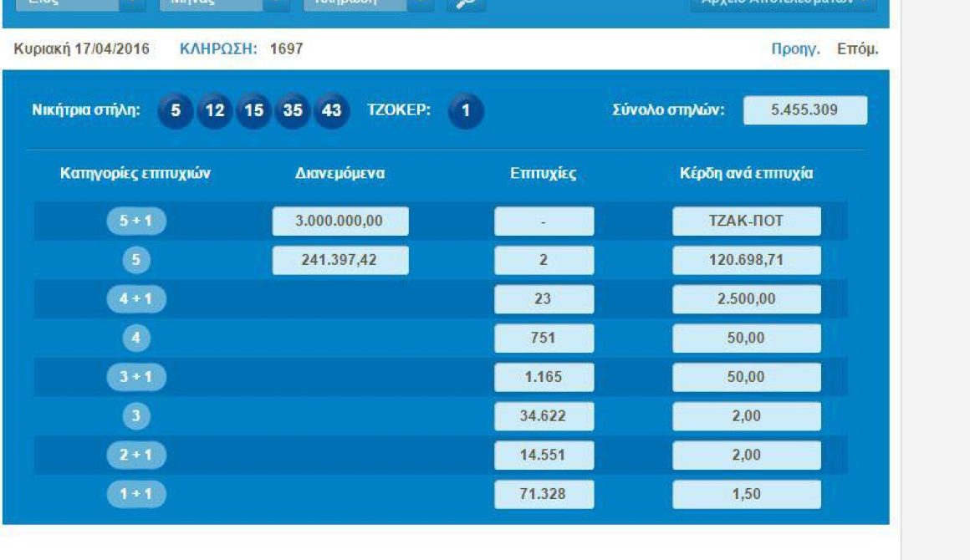Select the 4 category badge
The width and height of the screenshot is (970, 560).
coord(136,338)
